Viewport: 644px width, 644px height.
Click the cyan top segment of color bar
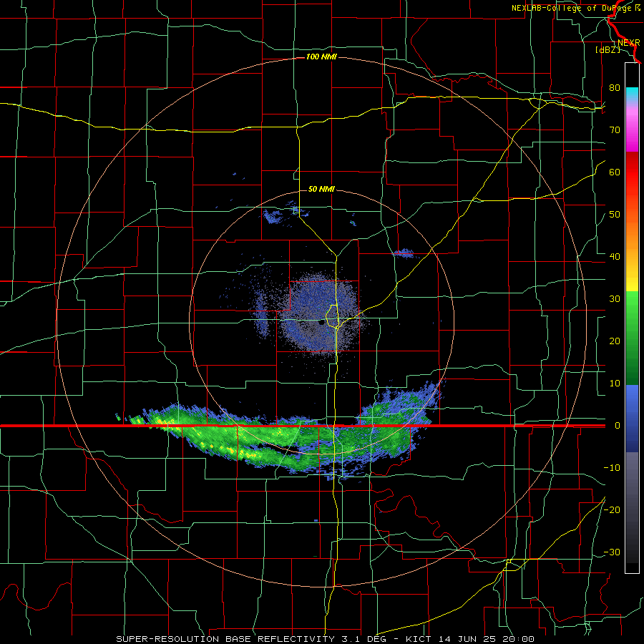click(x=632, y=92)
